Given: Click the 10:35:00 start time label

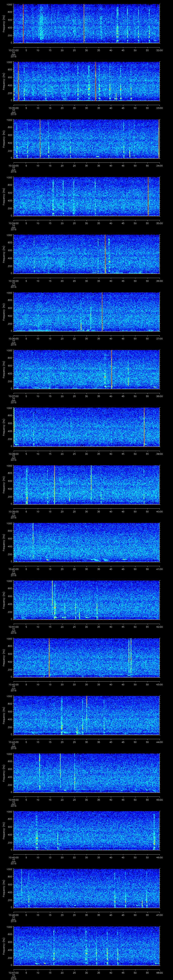Looking at the screenshot, I should coord(13,281).
